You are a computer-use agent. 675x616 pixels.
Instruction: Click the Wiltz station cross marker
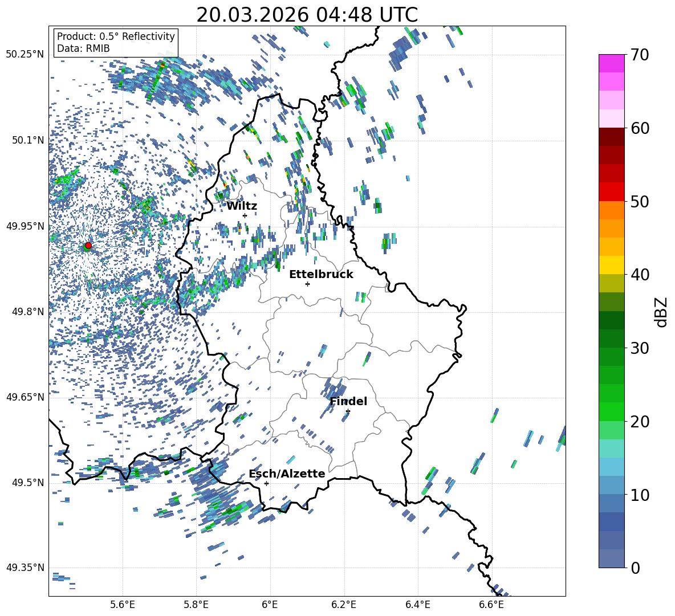tap(245, 215)
